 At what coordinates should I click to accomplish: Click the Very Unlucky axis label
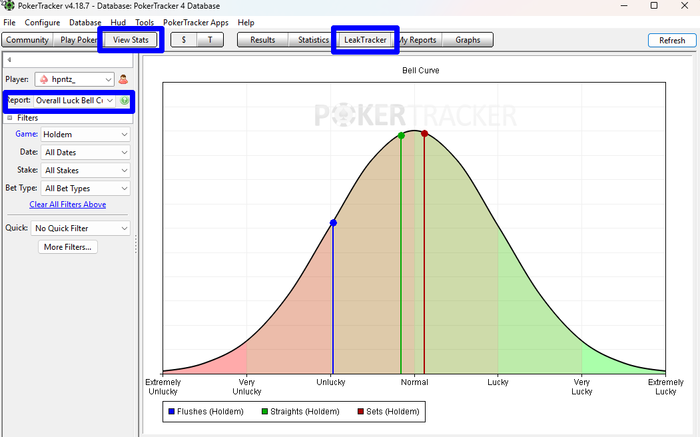click(246, 387)
